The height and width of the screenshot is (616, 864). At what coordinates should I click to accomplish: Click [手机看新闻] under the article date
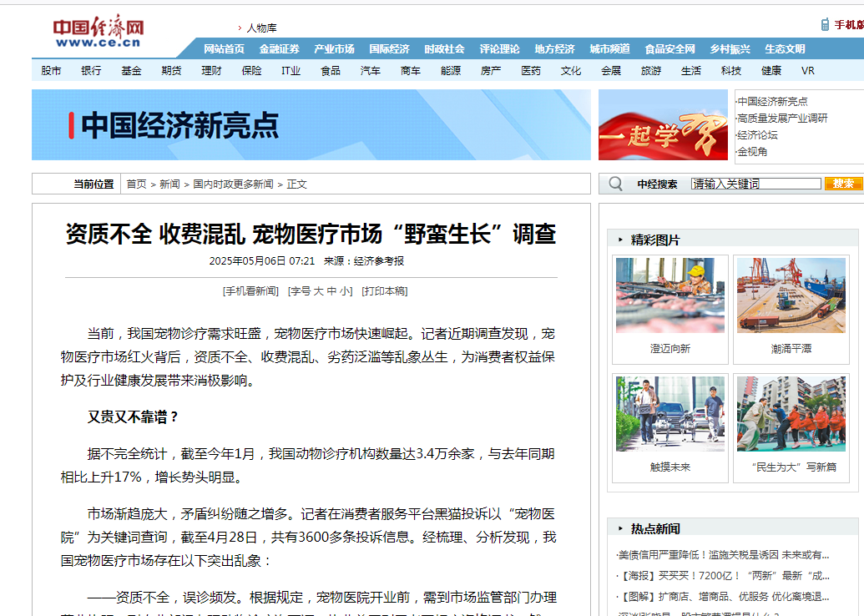pyautogui.click(x=250, y=291)
